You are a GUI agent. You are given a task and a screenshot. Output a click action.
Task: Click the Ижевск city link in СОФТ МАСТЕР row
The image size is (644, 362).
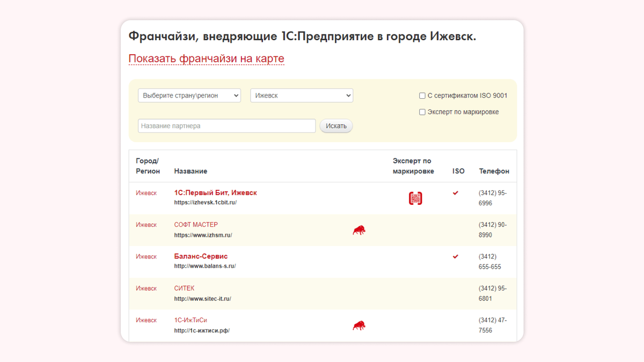pos(146,225)
